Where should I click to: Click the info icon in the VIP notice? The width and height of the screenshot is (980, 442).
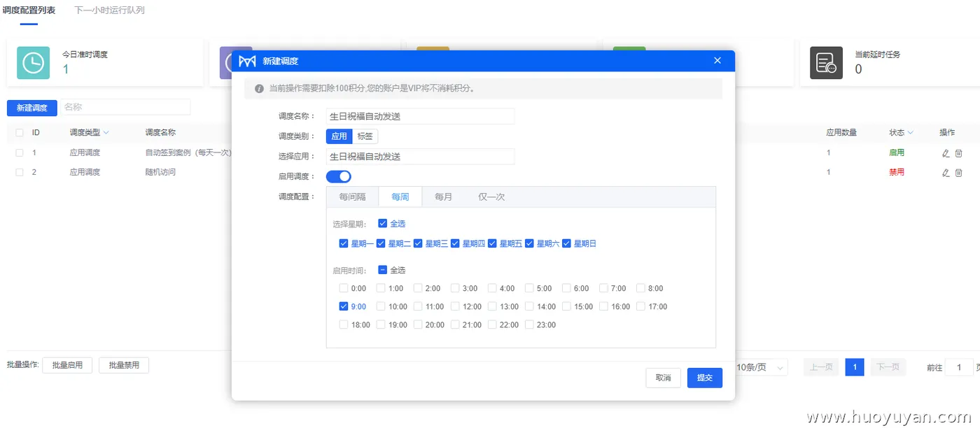tap(259, 89)
